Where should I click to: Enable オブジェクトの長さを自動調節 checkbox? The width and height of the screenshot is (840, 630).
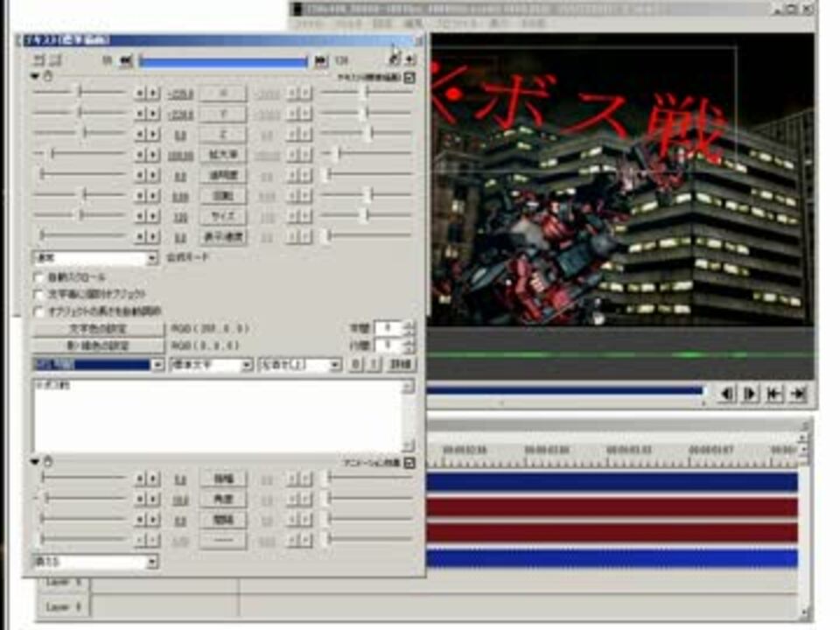tap(38, 311)
